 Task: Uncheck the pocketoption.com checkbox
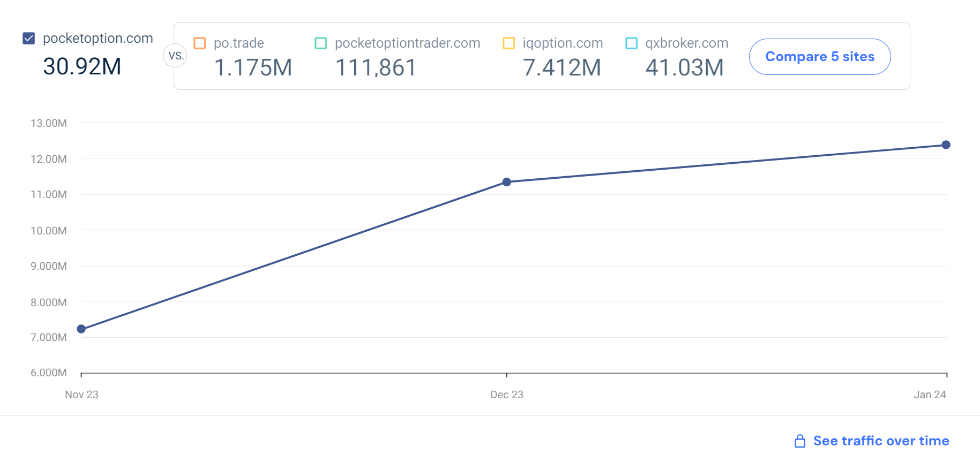[x=29, y=39]
